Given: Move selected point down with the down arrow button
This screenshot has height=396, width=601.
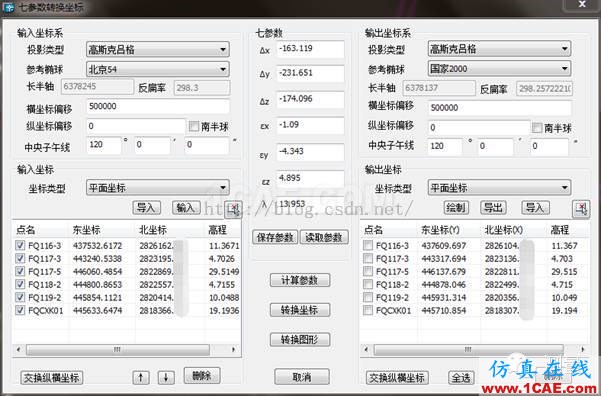Looking at the screenshot, I should pyautogui.click(x=166, y=377).
